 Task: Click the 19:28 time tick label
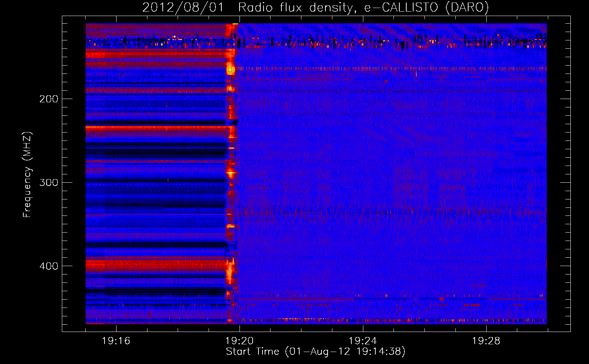click(486, 341)
